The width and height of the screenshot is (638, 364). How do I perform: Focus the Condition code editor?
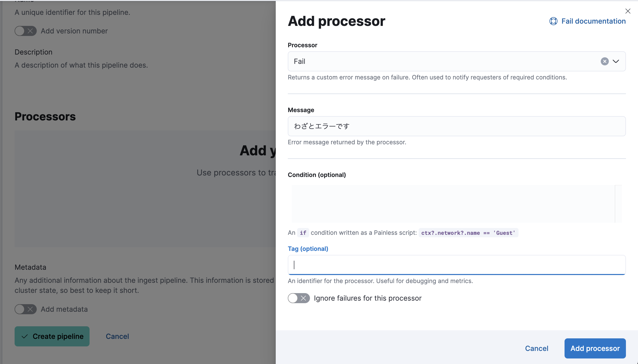453,204
